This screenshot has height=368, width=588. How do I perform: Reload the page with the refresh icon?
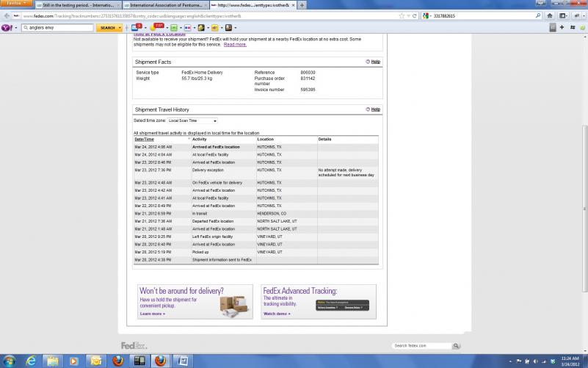414,15
